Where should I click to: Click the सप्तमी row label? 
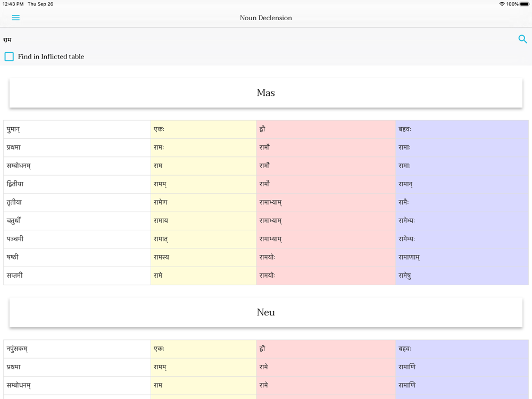click(77, 276)
